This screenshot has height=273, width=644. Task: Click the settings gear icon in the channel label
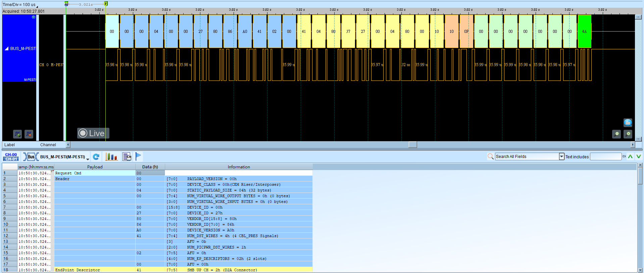(34, 17)
